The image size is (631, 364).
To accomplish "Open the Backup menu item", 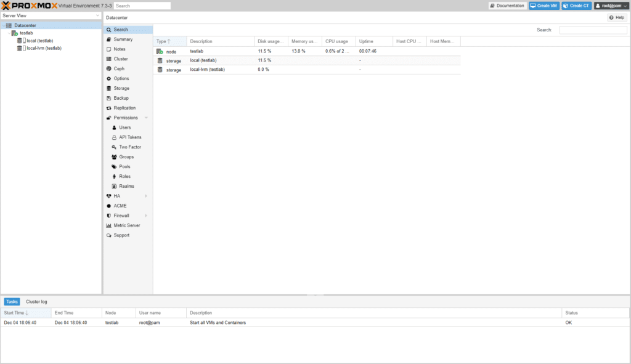I will pyautogui.click(x=128, y=98).
